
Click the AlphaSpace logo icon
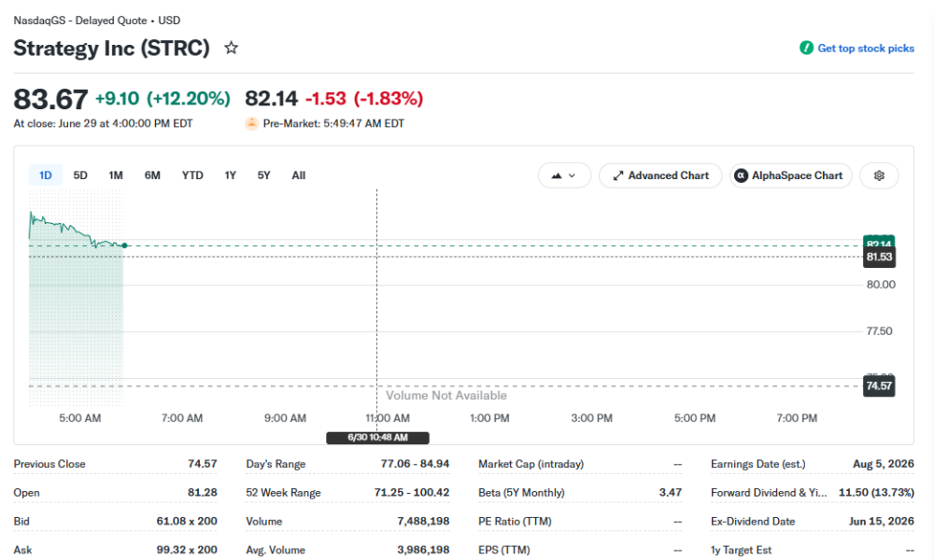tap(741, 175)
